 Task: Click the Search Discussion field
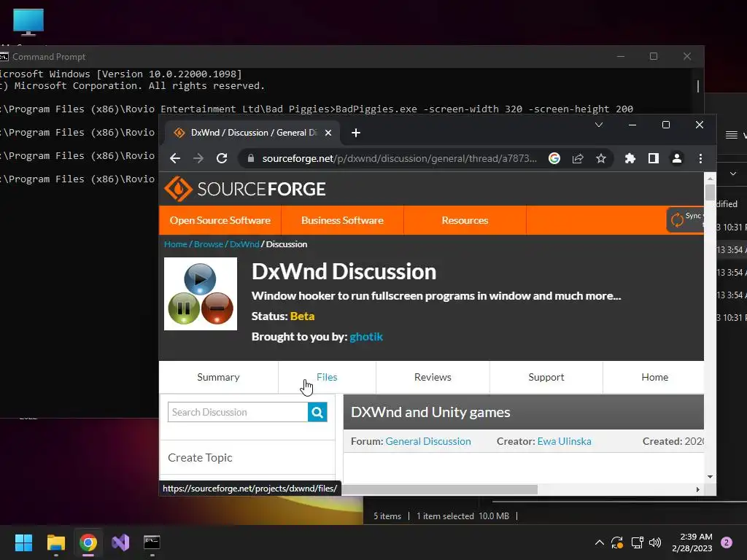(238, 412)
